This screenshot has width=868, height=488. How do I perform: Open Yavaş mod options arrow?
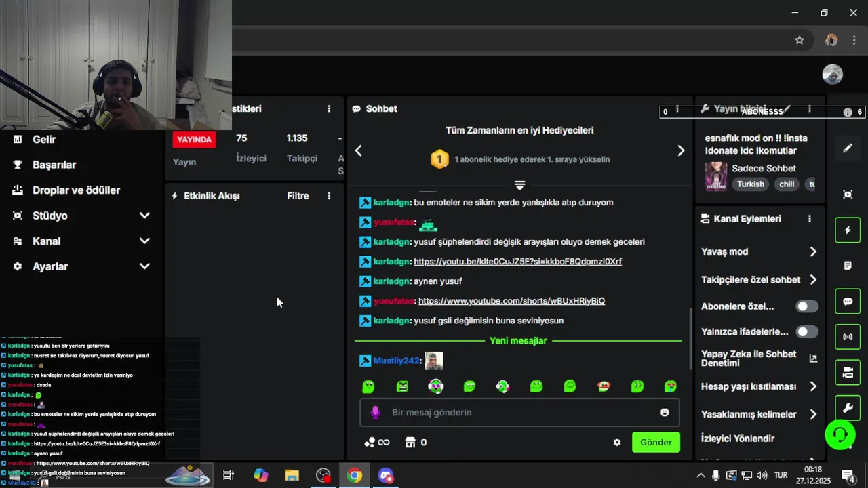pyautogui.click(x=813, y=251)
